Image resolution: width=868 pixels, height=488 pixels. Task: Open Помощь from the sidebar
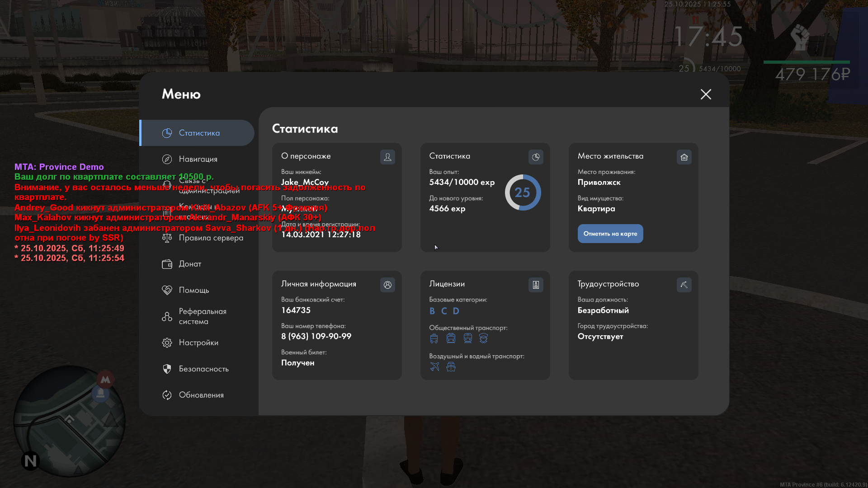[x=193, y=290]
